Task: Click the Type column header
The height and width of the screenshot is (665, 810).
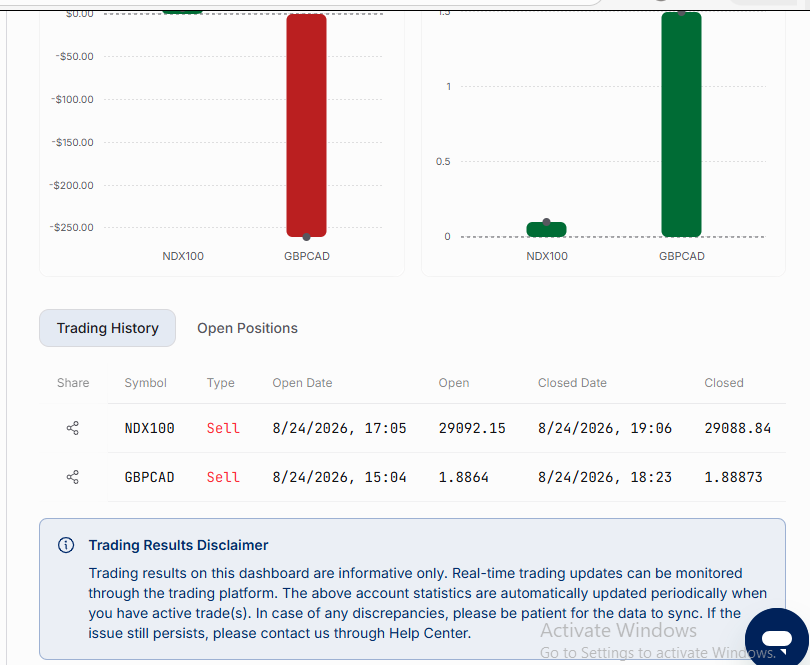Action: coord(221,383)
